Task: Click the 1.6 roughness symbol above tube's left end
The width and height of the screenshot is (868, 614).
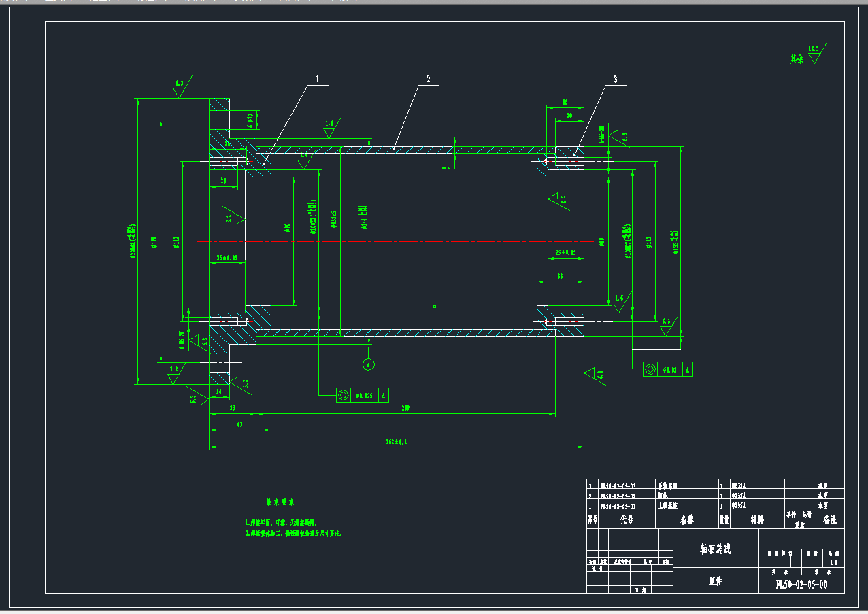Action: [x=331, y=127]
